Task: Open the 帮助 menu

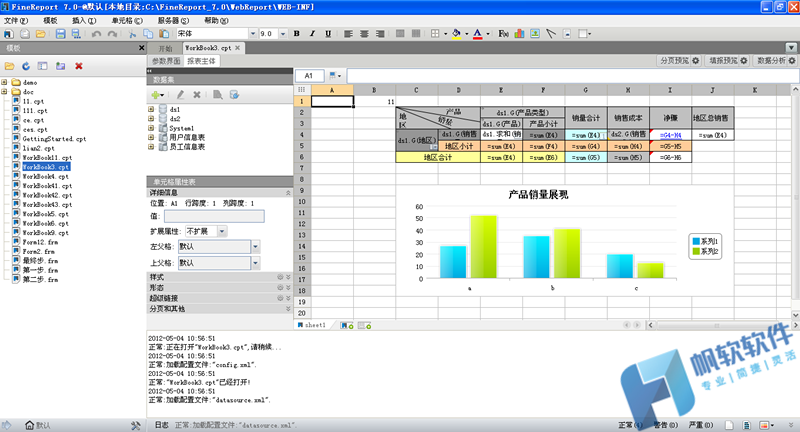Action: tap(216, 20)
